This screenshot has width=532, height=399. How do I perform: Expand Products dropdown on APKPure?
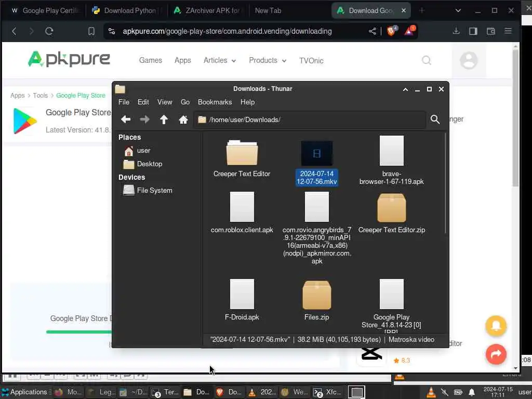point(268,60)
